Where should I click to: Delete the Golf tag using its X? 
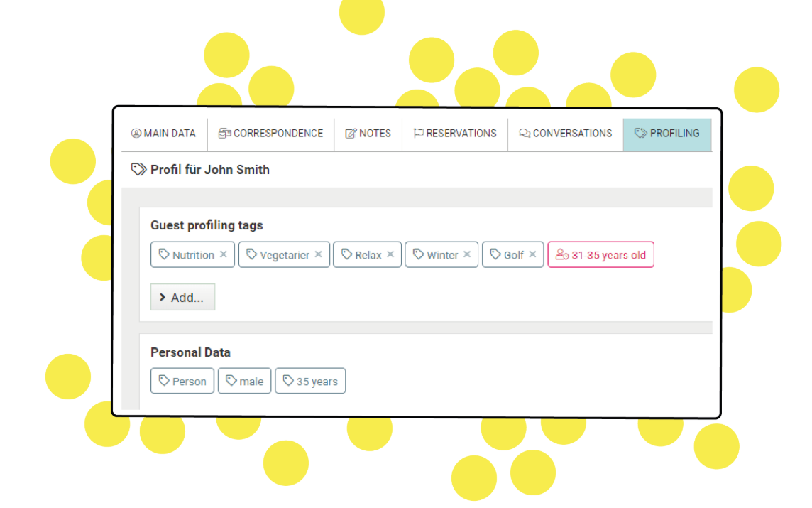coord(532,254)
